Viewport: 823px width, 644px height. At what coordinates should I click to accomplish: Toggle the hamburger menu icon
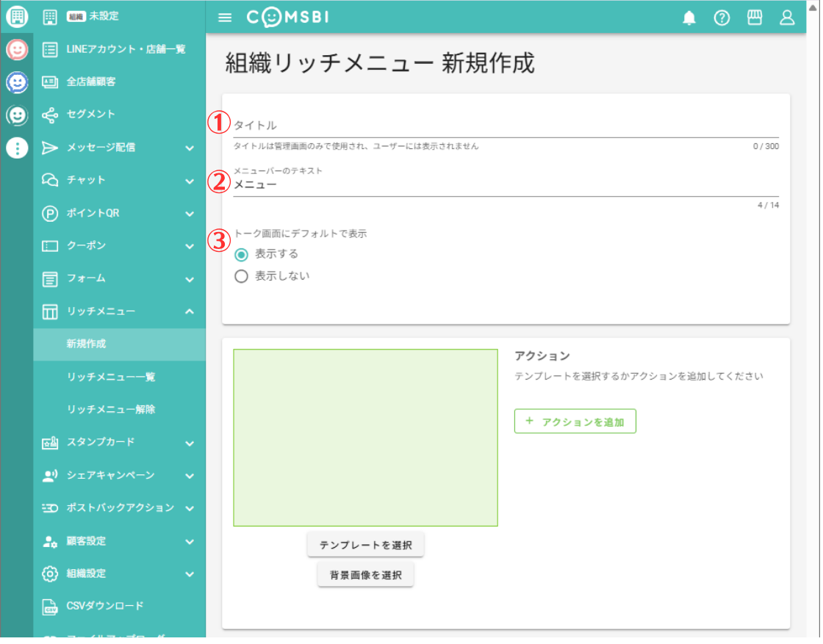pyautogui.click(x=225, y=18)
